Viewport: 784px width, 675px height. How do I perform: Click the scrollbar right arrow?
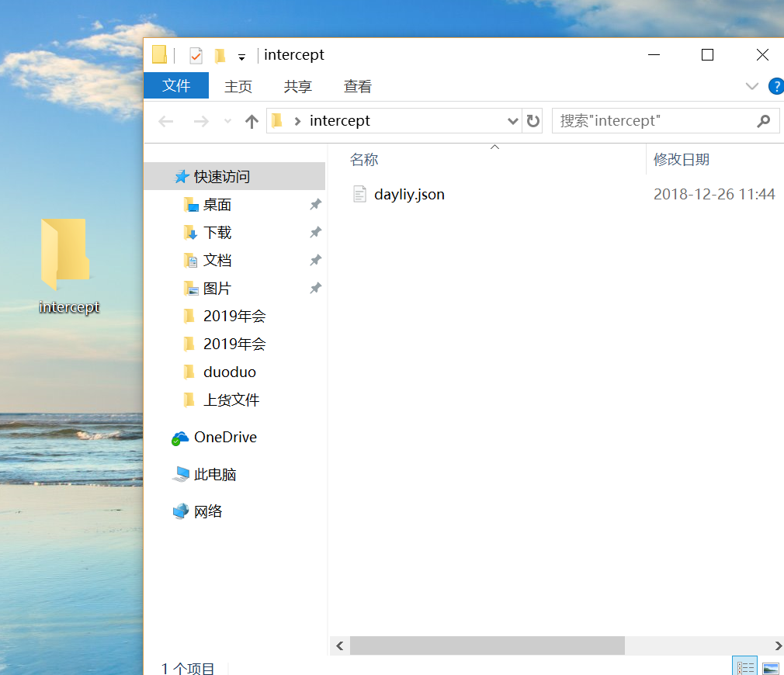tap(778, 646)
